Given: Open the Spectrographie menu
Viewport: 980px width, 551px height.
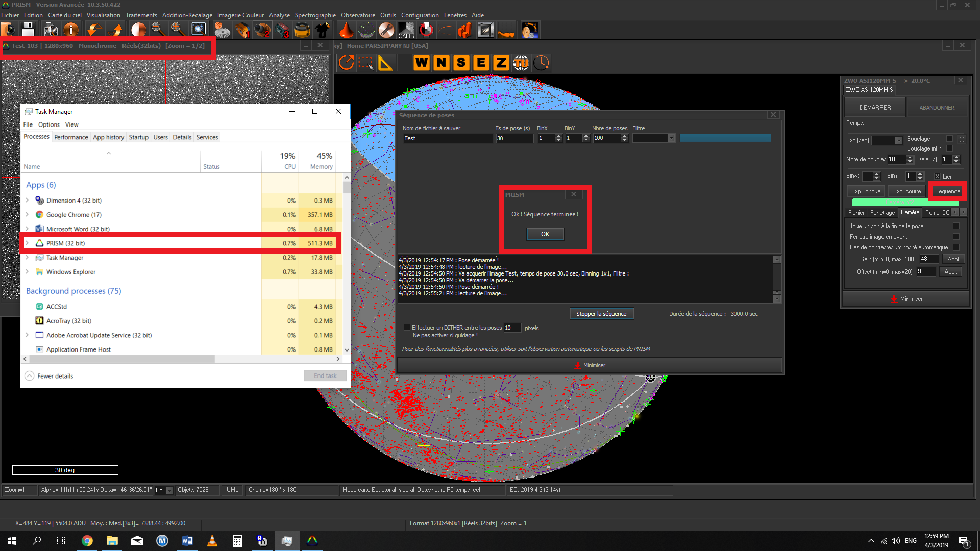Looking at the screenshot, I should coord(315,15).
